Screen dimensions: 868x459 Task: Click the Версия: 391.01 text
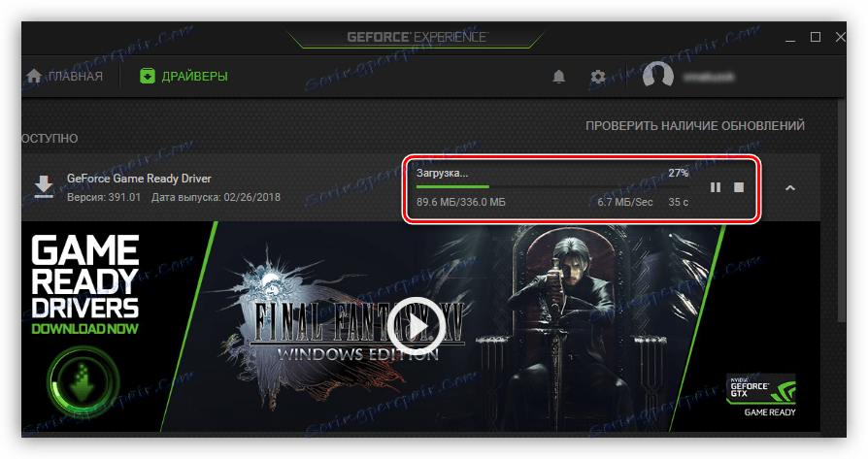104,197
